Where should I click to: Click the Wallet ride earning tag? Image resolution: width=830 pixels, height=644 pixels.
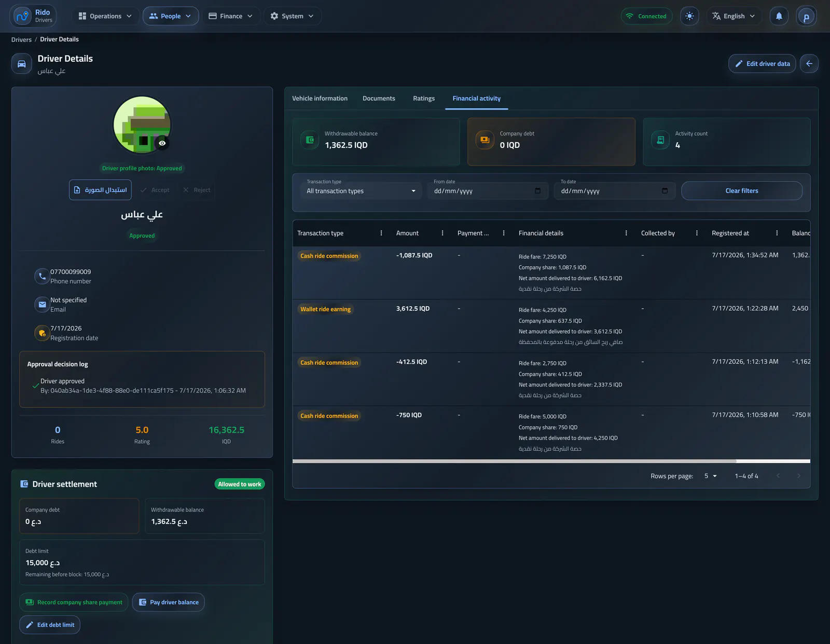(325, 309)
